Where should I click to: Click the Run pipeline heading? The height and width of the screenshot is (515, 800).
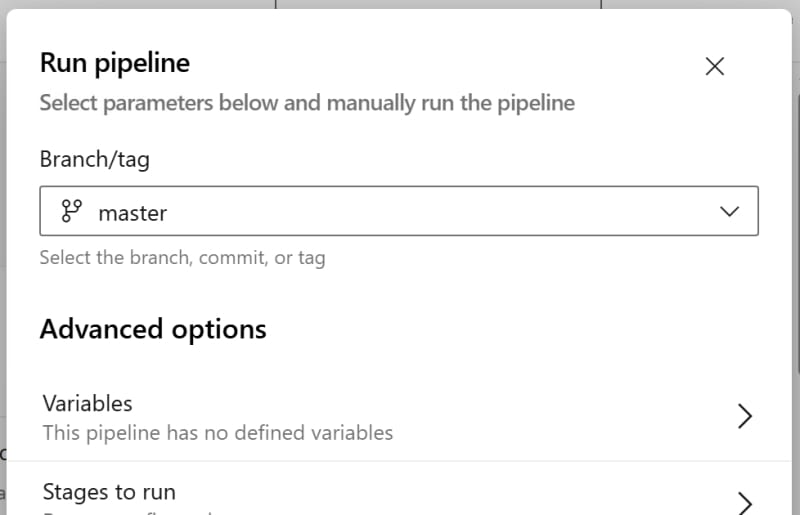[x=115, y=63]
